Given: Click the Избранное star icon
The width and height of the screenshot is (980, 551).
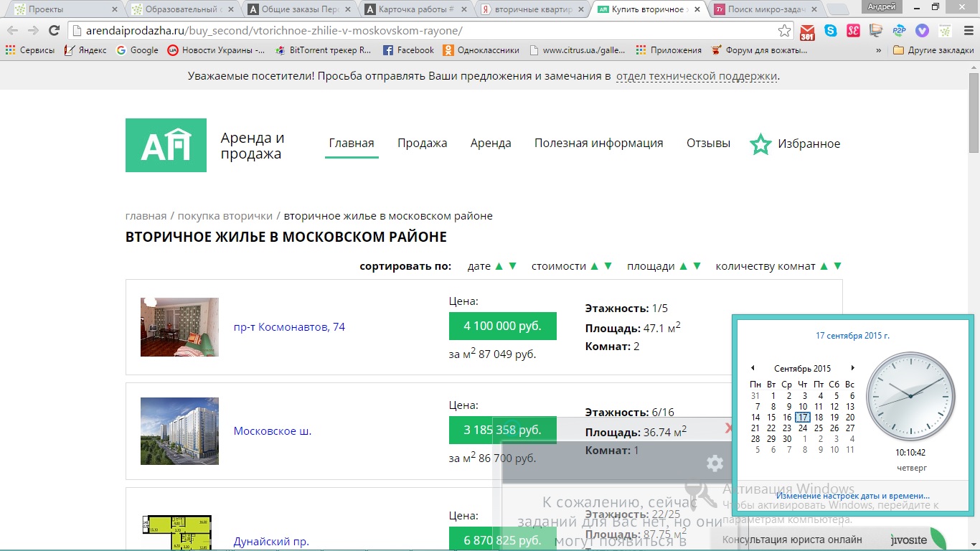Looking at the screenshot, I should pos(760,143).
